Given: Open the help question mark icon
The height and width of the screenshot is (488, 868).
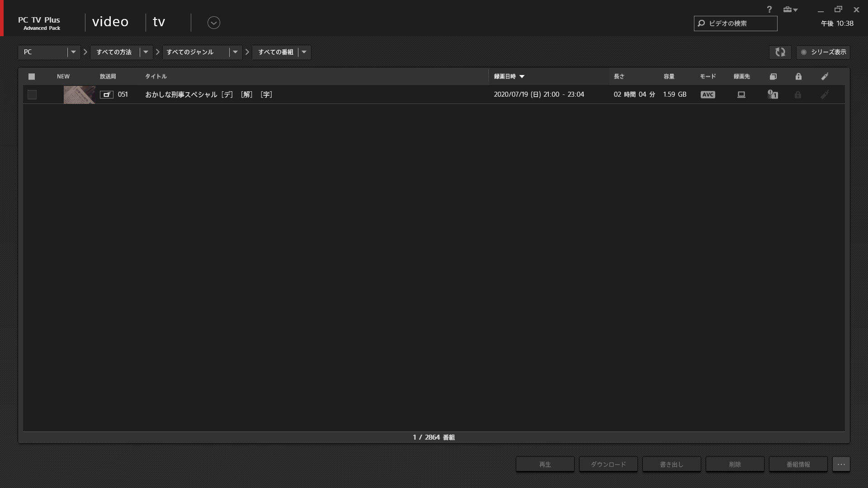Looking at the screenshot, I should [x=769, y=9].
